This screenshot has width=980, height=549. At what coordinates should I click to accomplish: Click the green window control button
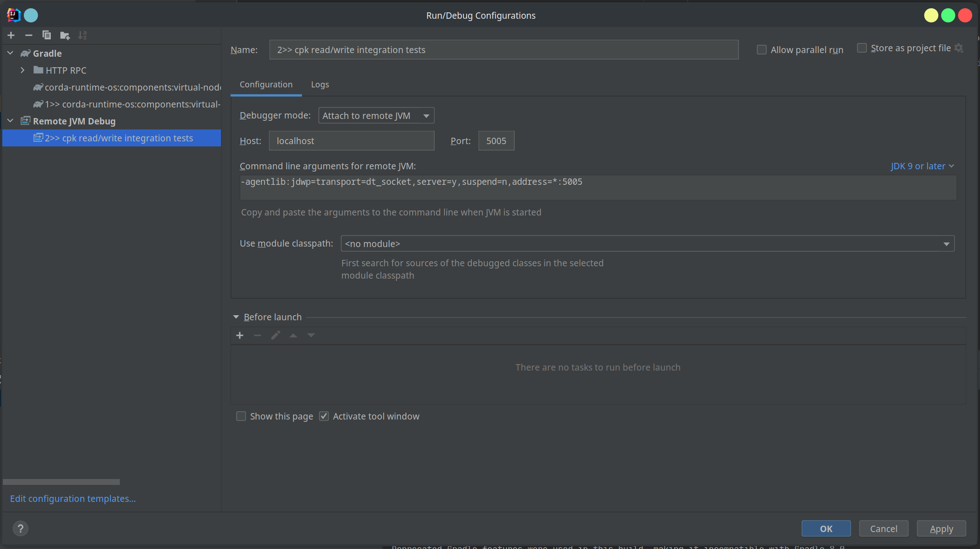tap(948, 15)
